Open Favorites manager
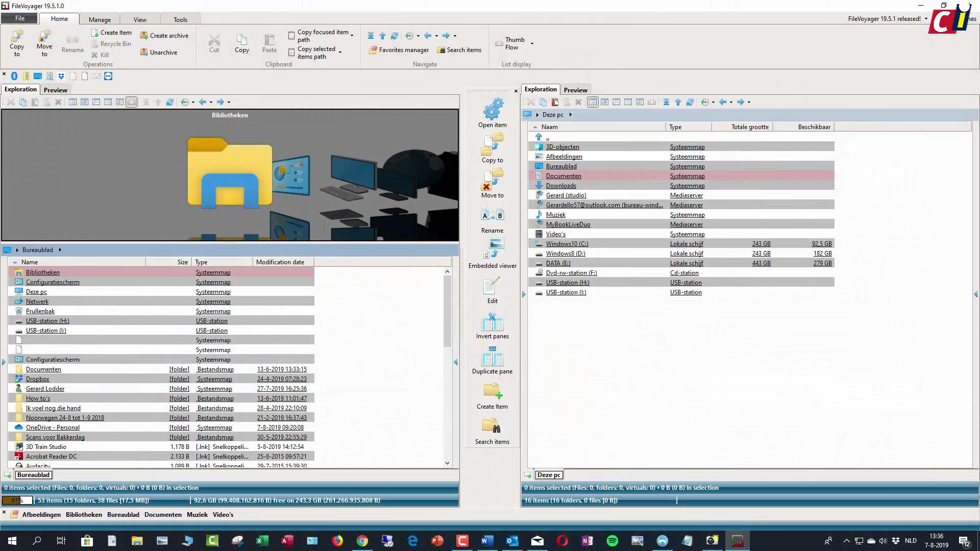Viewport: 980px width, 551px height. click(x=399, y=50)
